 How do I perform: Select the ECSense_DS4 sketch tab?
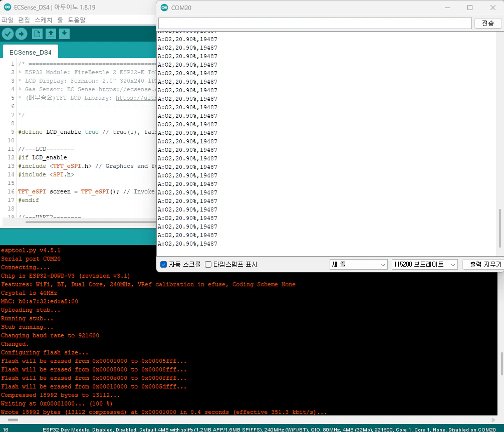click(30, 52)
